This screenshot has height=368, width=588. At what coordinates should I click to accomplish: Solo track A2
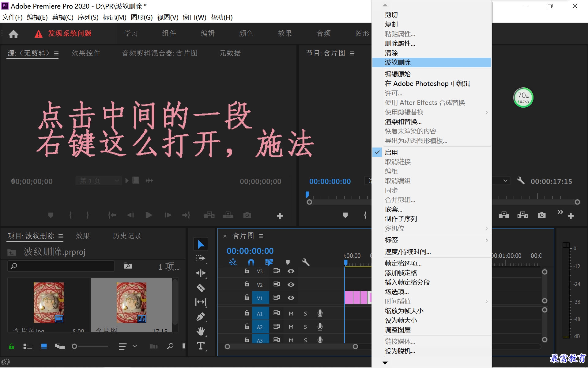[305, 327]
